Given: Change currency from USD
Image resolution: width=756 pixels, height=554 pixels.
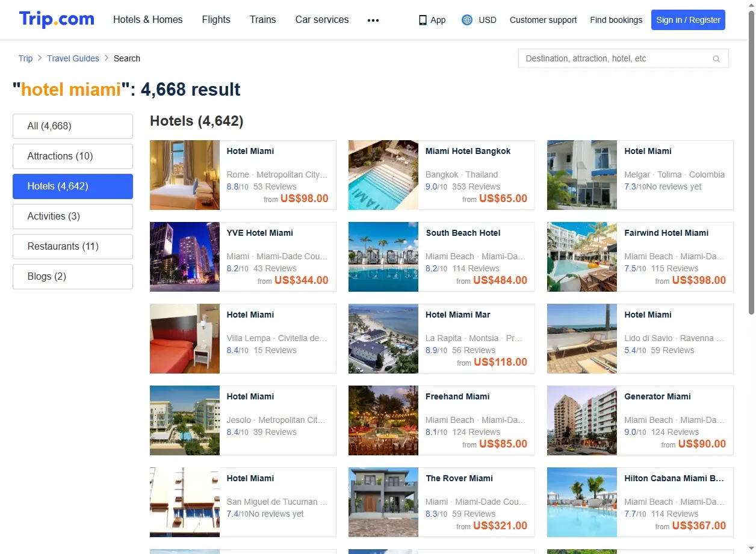Looking at the screenshot, I should (x=488, y=20).
